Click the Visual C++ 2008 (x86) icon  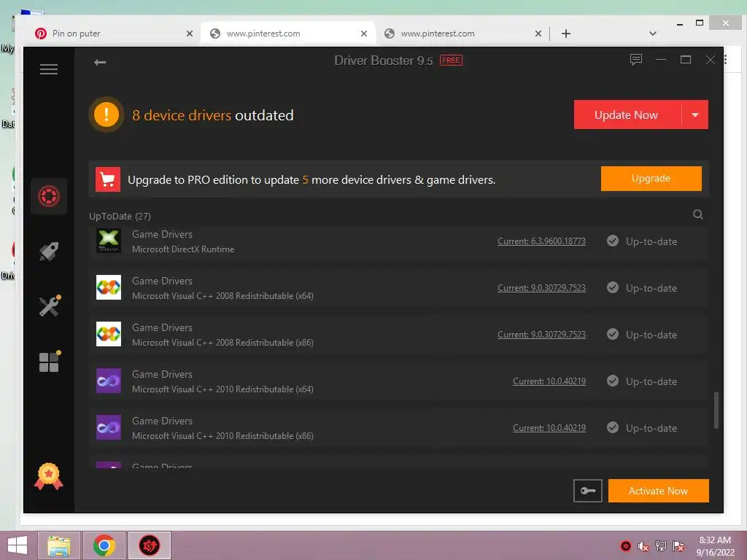(x=109, y=334)
